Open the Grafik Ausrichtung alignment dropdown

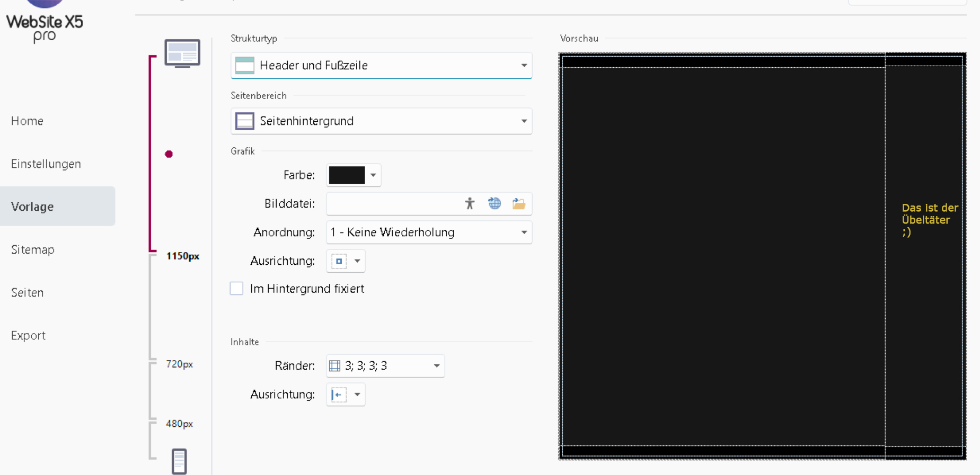click(x=357, y=261)
